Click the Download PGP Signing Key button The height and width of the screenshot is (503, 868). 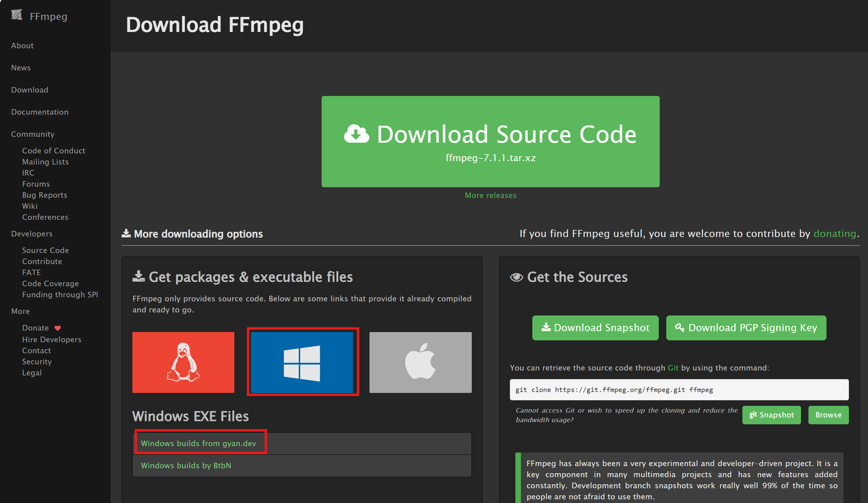(746, 327)
